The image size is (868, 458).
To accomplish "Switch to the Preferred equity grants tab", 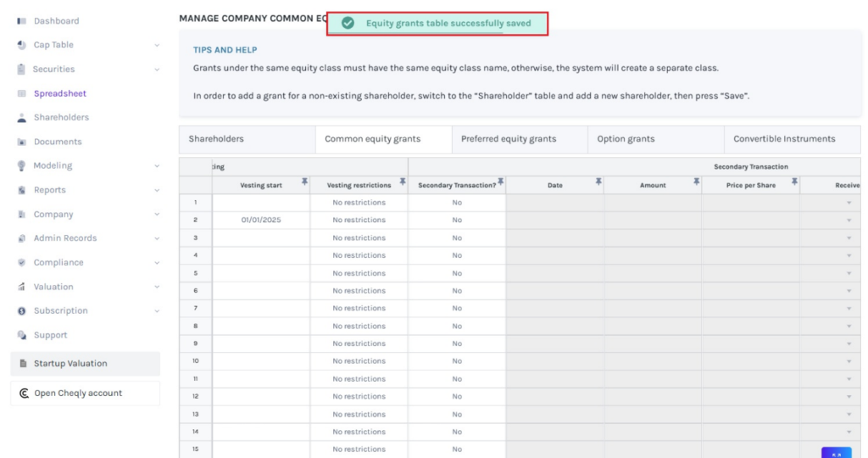I will pyautogui.click(x=509, y=139).
